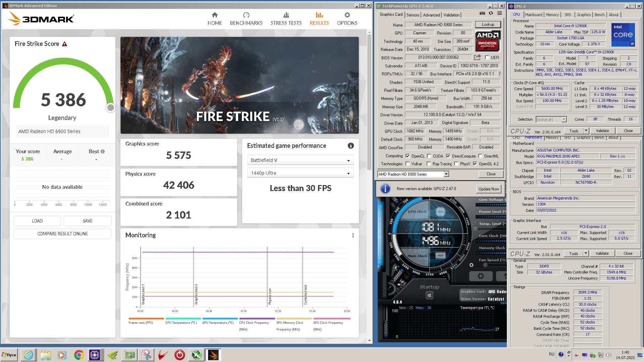Open the red power button taskbar icon
Viewport: 644px width, 362px height.
[179, 355]
